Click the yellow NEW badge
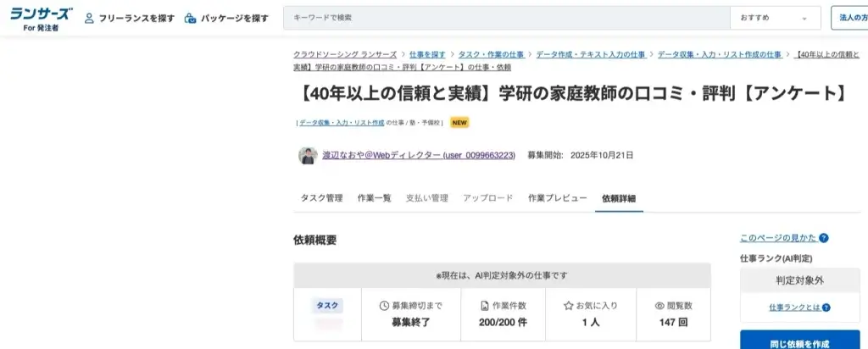 [459, 122]
